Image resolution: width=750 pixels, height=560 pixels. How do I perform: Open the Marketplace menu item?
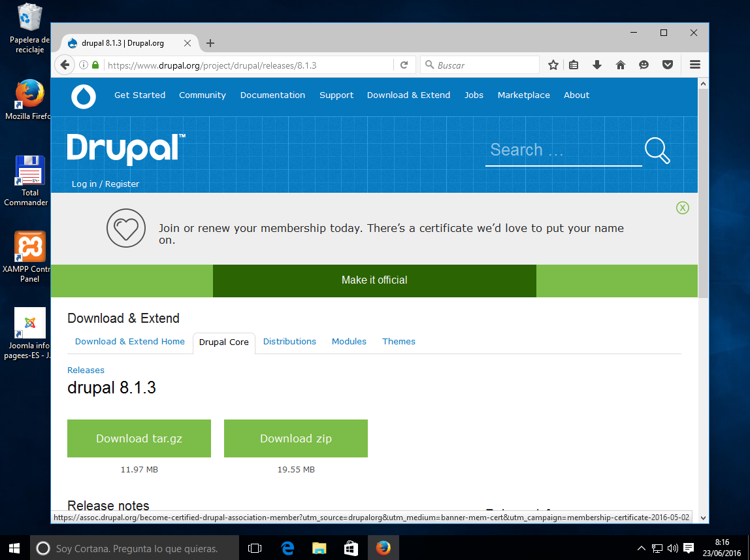[x=524, y=95]
